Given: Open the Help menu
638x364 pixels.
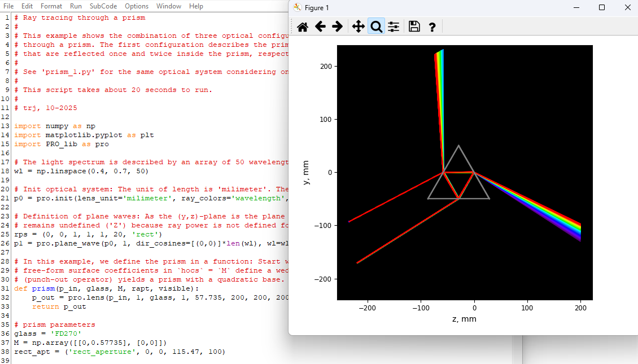Looking at the screenshot, I should (196, 6).
